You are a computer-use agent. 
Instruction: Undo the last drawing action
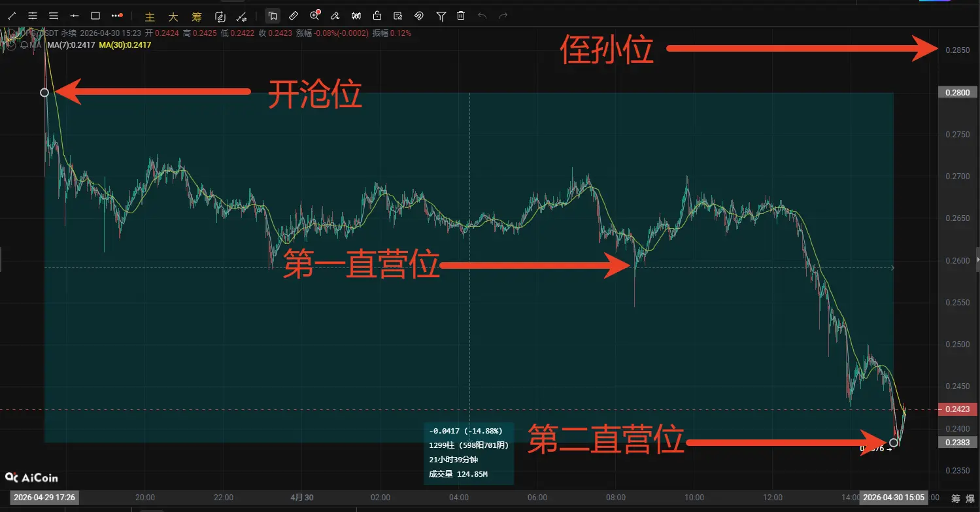pos(482,16)
